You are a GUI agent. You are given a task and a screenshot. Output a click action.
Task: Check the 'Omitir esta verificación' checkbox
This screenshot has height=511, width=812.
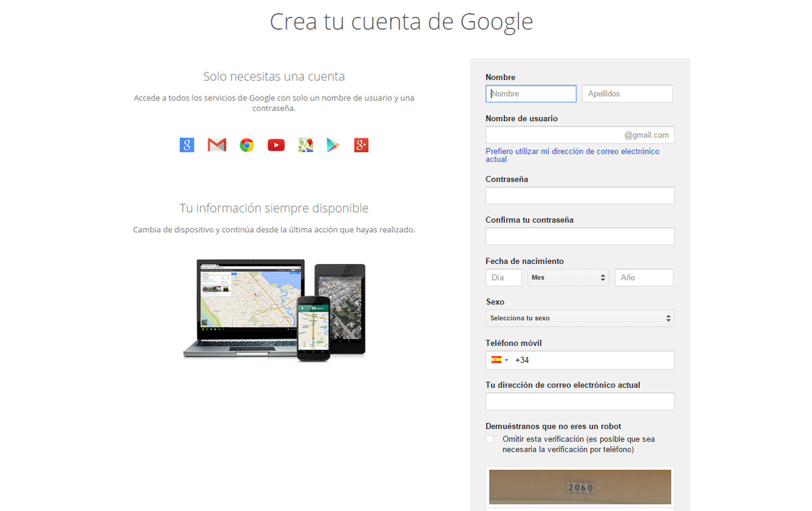pos(490,439)
